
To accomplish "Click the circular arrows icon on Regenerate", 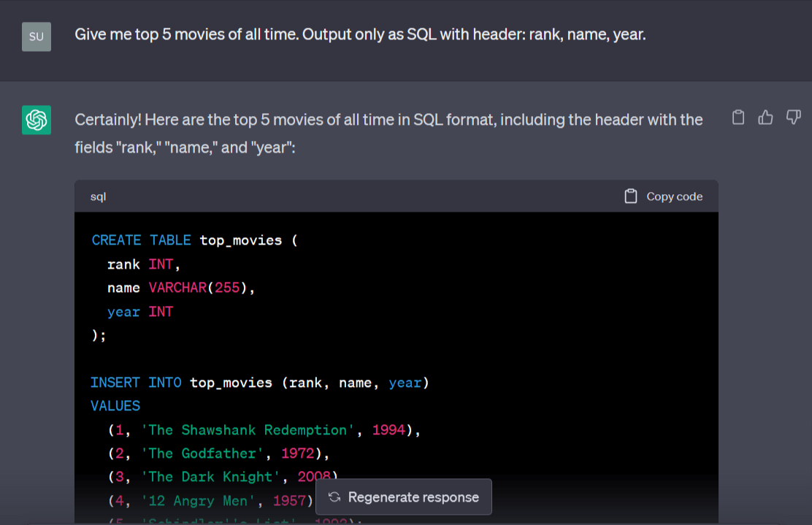I will pyautogui.click(x=334, y=497).
